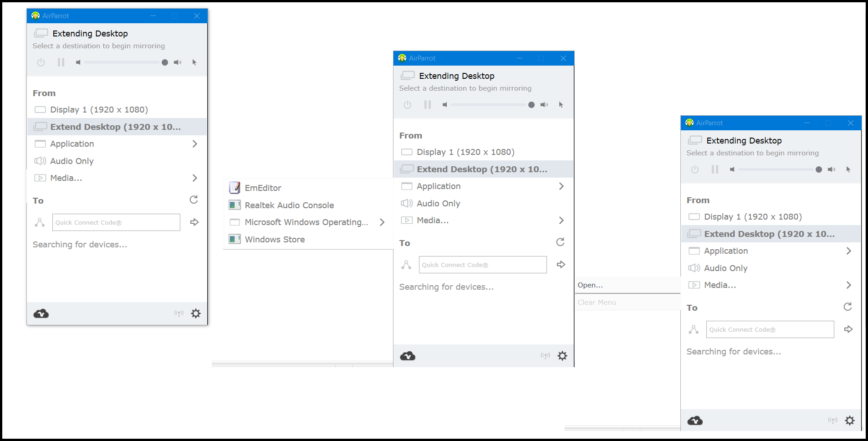
Task: Click the cloud download icon in right AirParrot window
Action: point(695,420)
